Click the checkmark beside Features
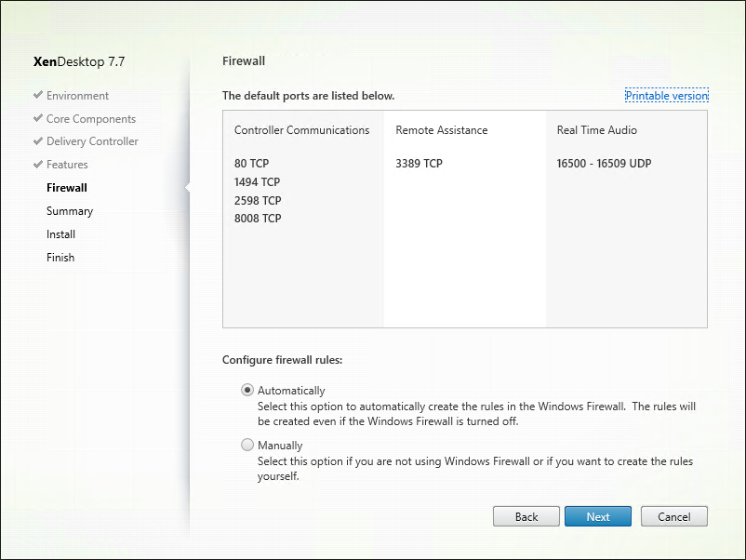The width and height of the screenshot is (746, 560). pos(38,164)
